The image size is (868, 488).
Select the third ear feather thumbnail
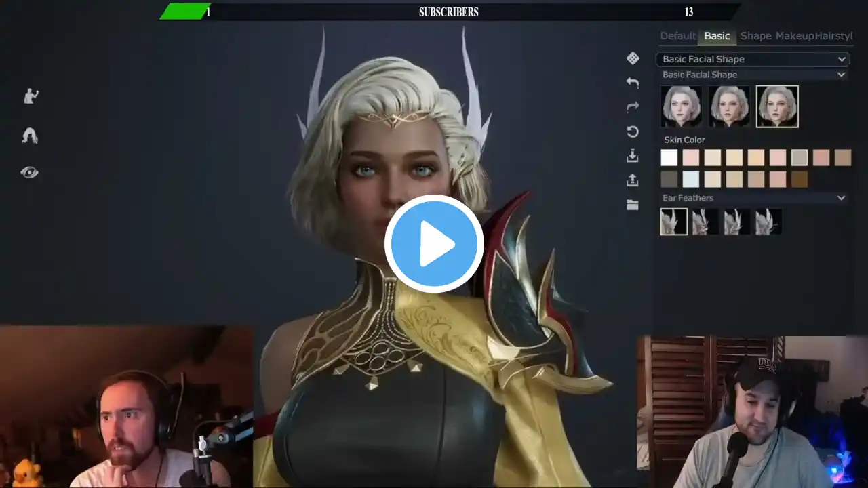(x=737, y=222)
